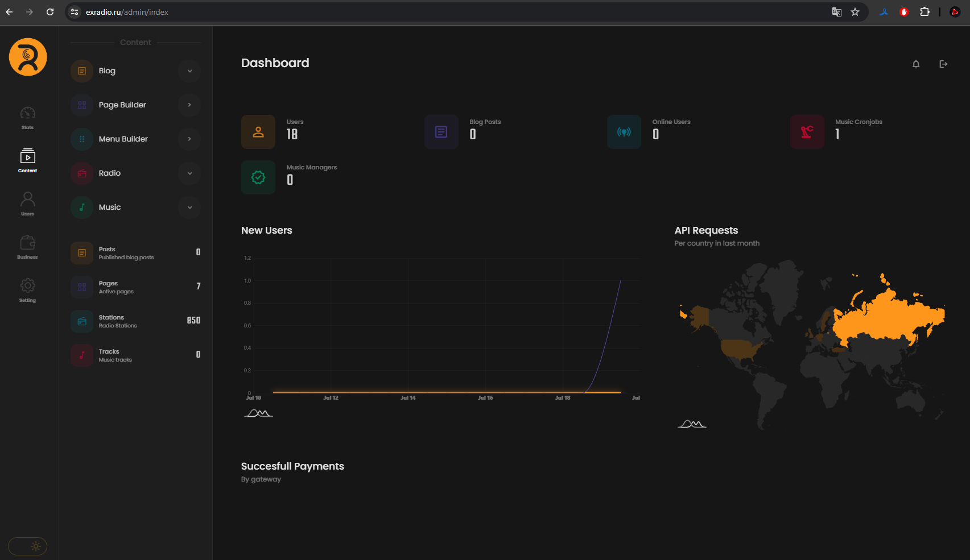Open the Users sidebar section
This screenshot has height=560, width=970.
pyautogui.click(x=27, y=204)
